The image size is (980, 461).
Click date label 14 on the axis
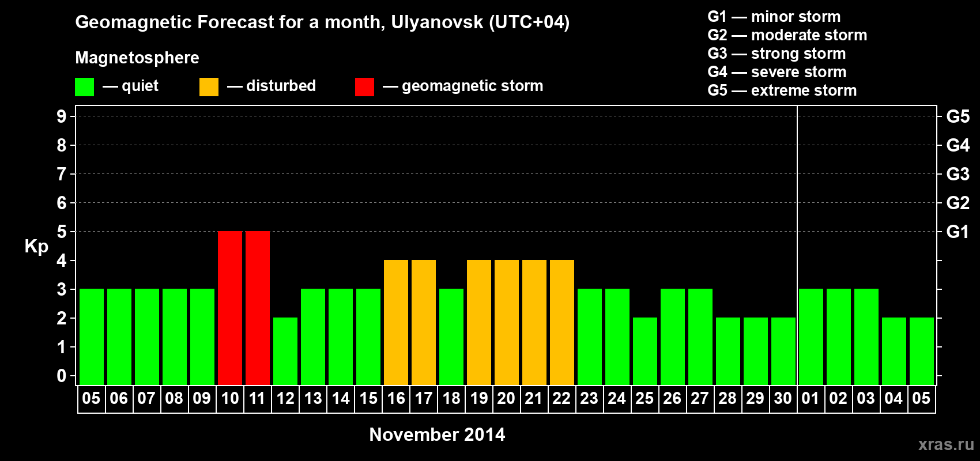pyautogui.click(x=341, y=399)
